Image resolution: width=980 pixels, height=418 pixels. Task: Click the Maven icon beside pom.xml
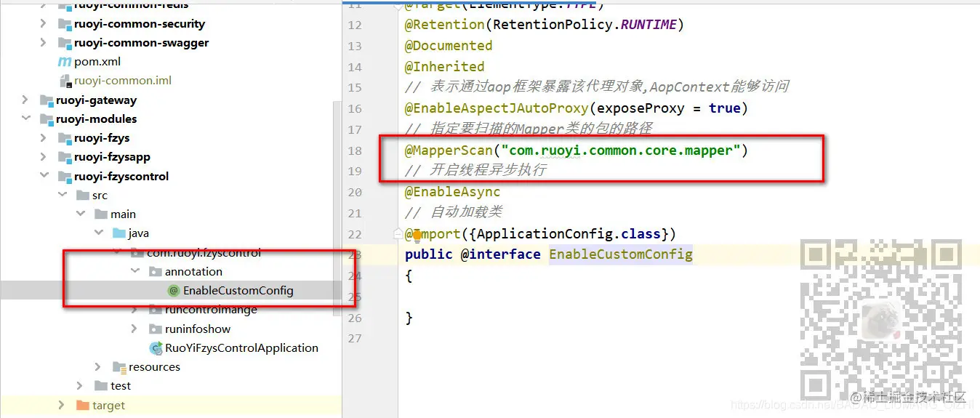click(x=65, y=62)
